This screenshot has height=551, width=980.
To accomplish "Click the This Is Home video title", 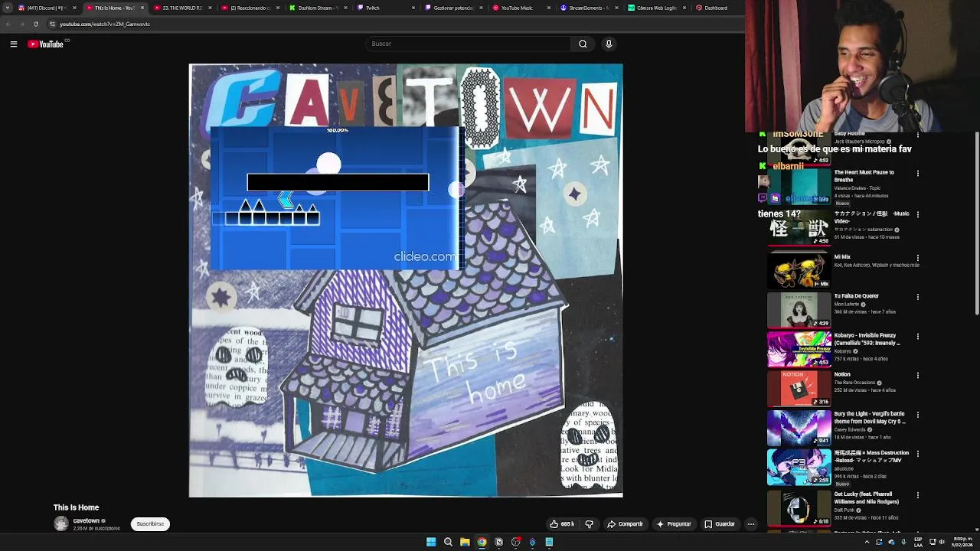I will click(x=76, y=507).
